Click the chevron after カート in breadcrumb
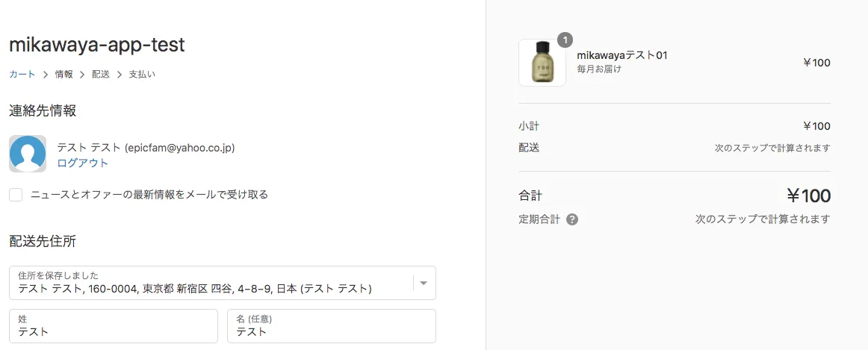 (46, 75)
